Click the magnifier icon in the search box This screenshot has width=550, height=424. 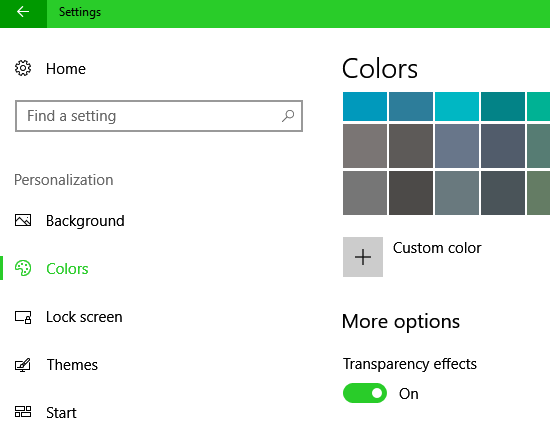coord(288,116)
